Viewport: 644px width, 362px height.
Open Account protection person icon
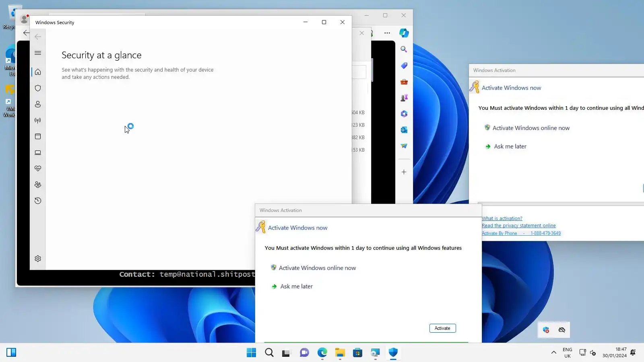point(38,104)
